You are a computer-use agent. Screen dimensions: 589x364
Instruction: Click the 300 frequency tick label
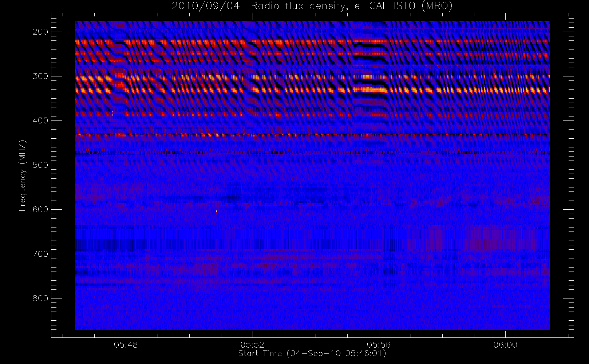pyautogui.click(x=40, y=76)
